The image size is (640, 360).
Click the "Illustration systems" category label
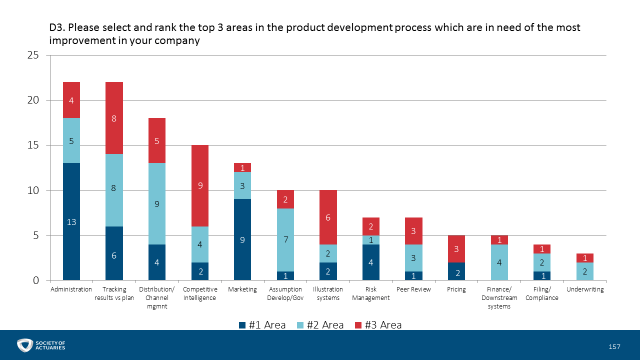click(328, 293)
